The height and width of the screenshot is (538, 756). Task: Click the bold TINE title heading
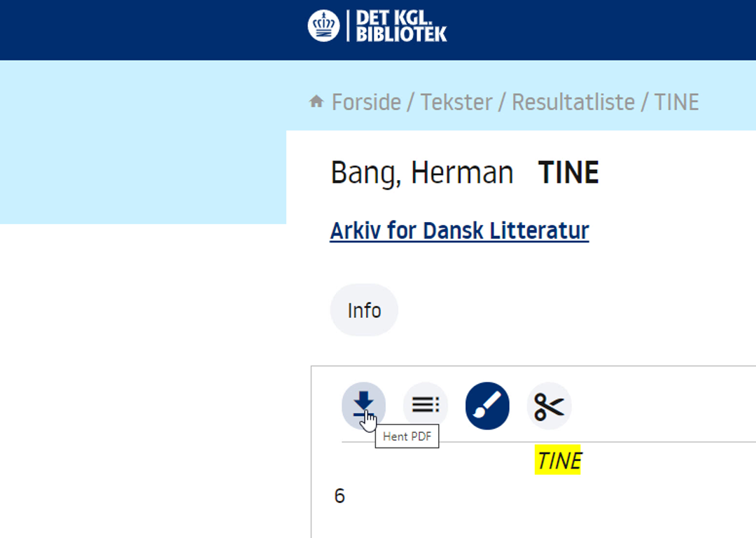point(568,172)
